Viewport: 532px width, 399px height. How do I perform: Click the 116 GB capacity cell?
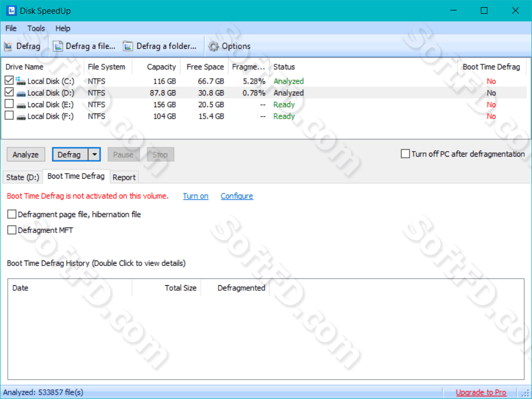pyautogui.click(x=164, y=81)
